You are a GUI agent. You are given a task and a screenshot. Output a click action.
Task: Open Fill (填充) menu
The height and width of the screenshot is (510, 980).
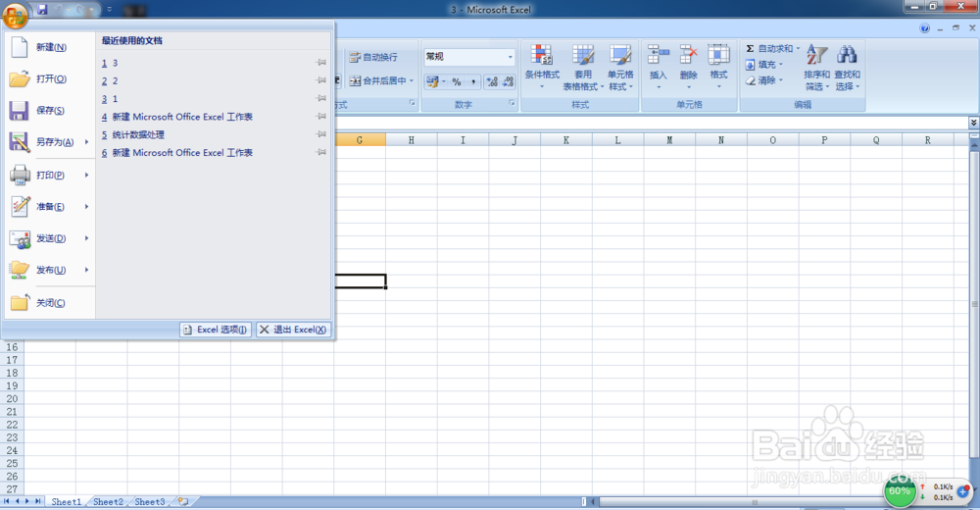tap(764, 65)
